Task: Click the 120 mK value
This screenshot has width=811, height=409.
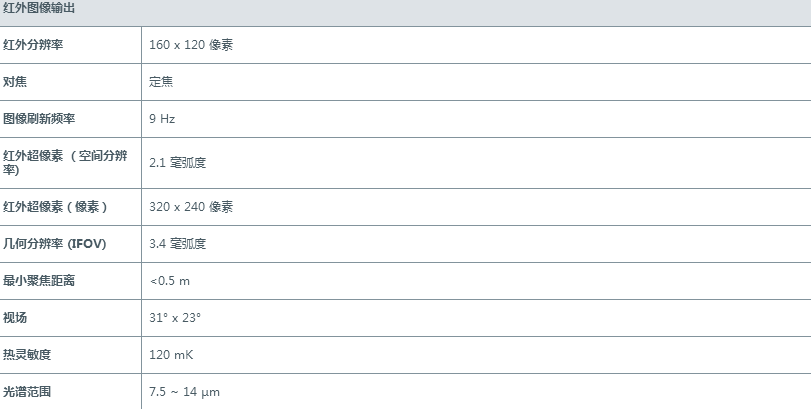Action: [x=170, y=354]
